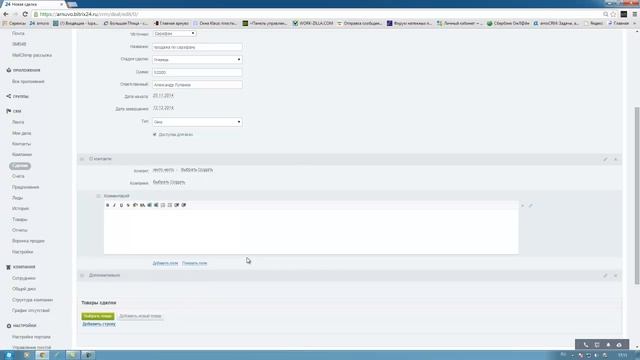Viewport: 640px width, 360px height.
Task: Toggle italic in the comment editor
Action: pyautogui.click(x=114, y=205)
